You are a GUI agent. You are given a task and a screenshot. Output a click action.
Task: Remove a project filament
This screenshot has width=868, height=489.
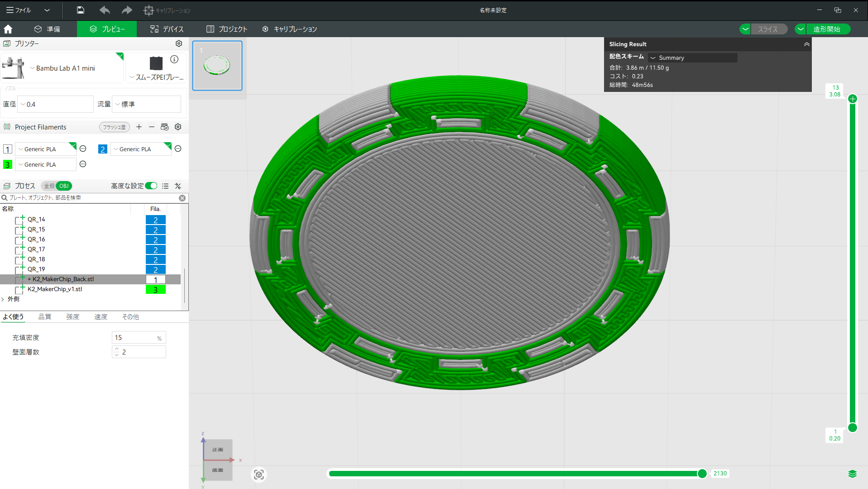point(152,127)
